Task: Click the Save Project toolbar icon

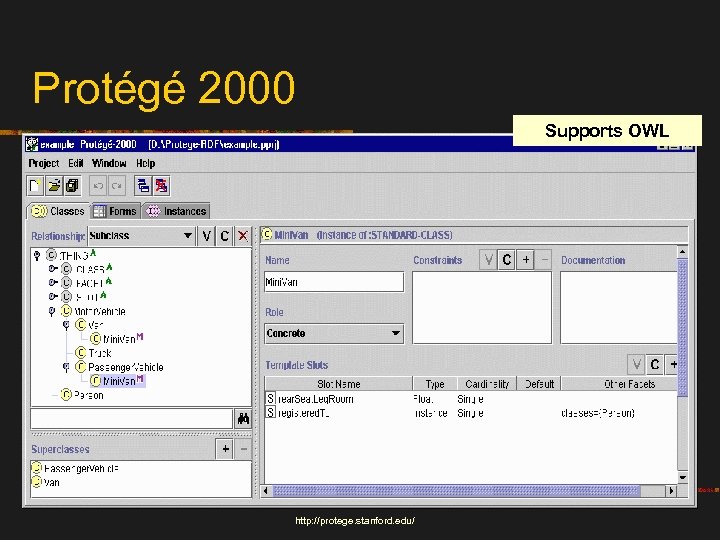Action: [73, 186]
